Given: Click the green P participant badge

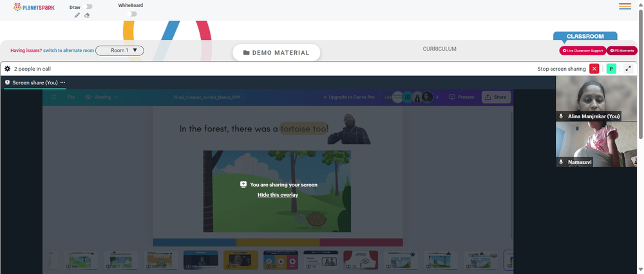Looking at the screenshot, I should click(611, 69).
